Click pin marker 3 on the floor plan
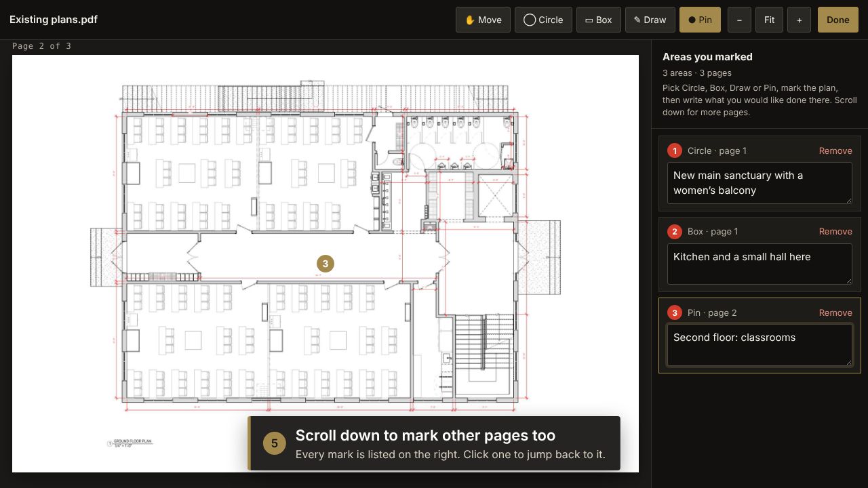 [x=325, y=264]
